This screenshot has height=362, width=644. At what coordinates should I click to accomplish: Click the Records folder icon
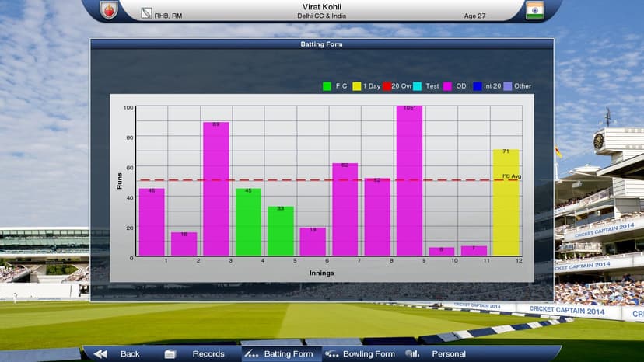170,354
